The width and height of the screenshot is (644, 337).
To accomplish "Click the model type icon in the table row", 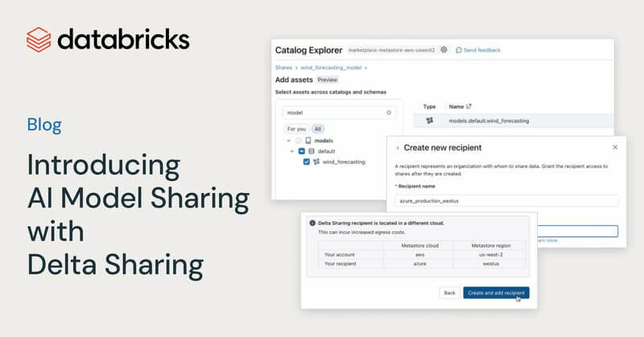I will [430, 121].
